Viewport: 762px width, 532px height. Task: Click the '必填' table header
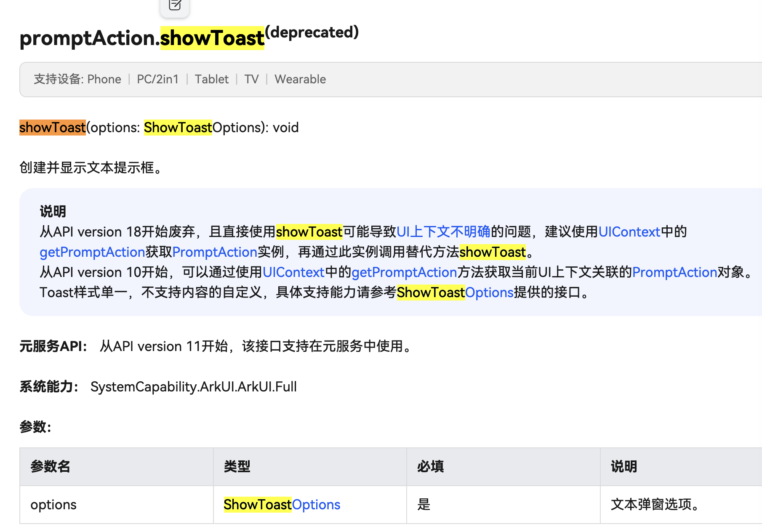click(430, 466)
